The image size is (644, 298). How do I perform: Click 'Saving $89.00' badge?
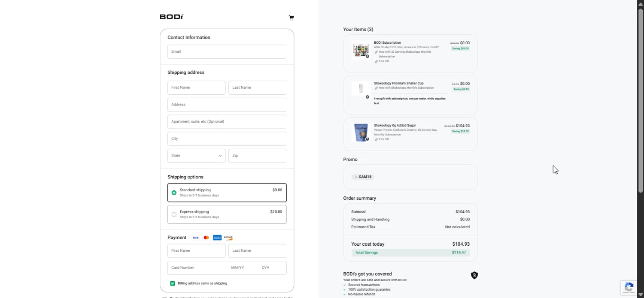click(x=460, y=48)
